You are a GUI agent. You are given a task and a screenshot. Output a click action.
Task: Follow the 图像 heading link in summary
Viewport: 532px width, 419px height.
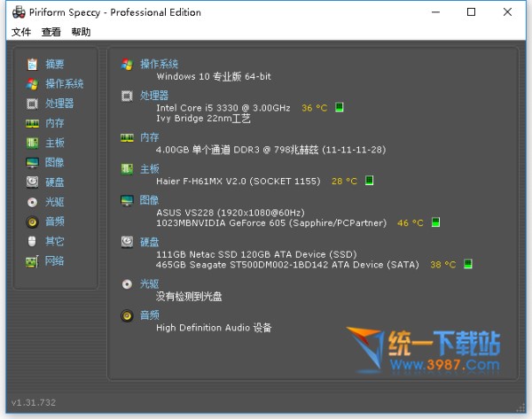(x=150, y=200)
